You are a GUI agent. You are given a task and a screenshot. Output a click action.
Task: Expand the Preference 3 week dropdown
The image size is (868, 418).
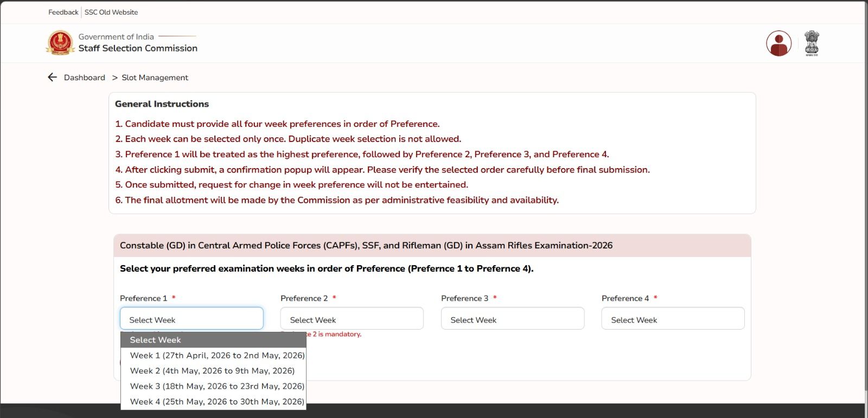tap(512, 319)
